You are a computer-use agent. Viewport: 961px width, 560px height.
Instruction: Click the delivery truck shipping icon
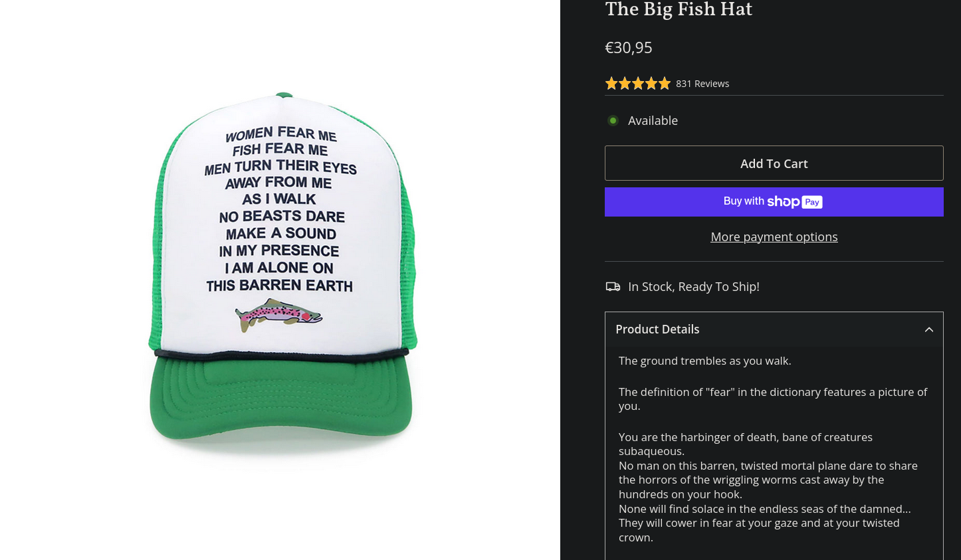point(613,286)
